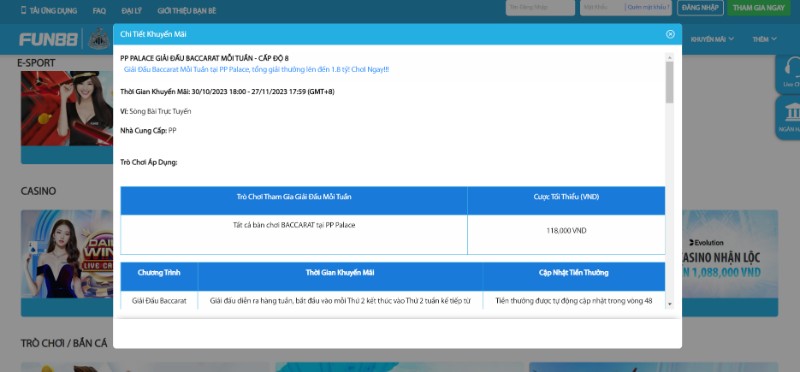Close the Chi Tiết Khuyến Mãi dialog
This screenshot has height=372, width=800.
670,34
